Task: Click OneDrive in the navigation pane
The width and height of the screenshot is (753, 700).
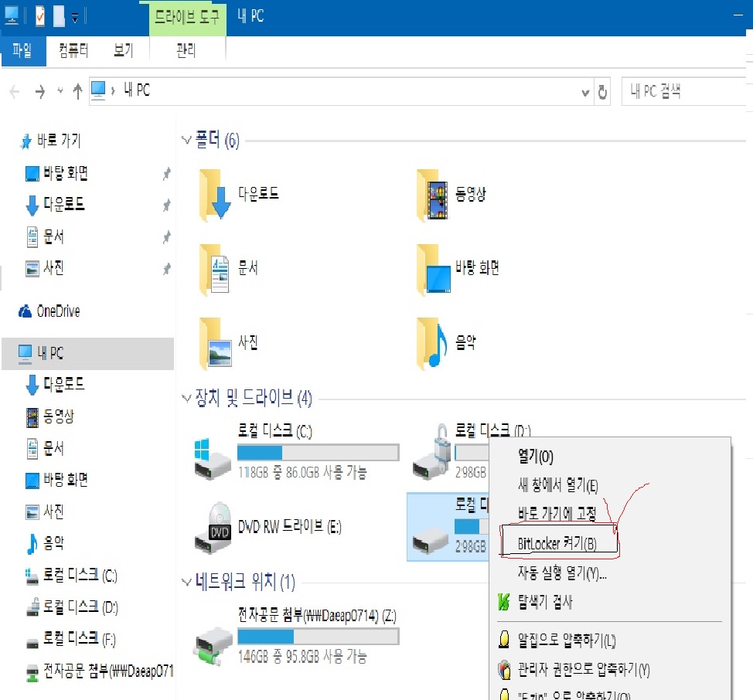Action: [x=57, y=311]
